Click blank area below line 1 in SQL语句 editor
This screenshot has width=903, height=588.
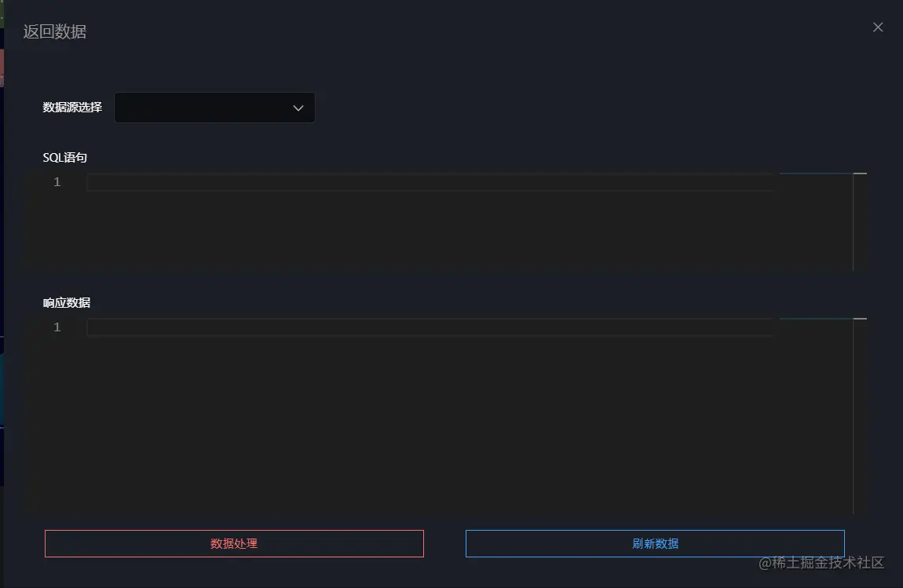(x=428, y=232)
